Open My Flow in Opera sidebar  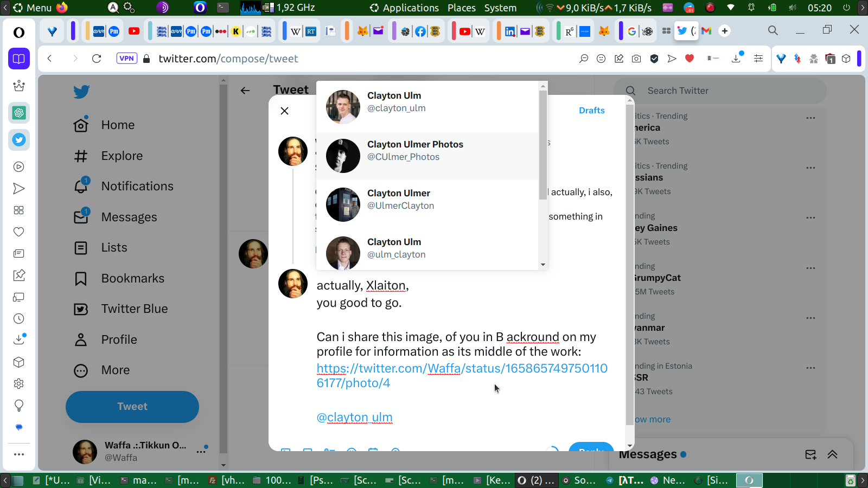click(x=19, y=189)
